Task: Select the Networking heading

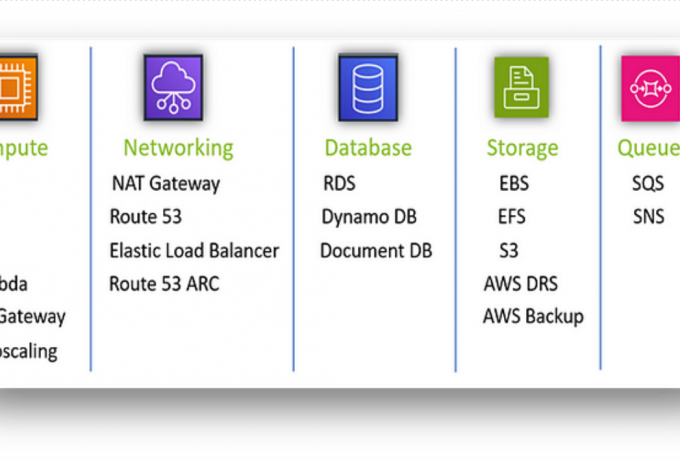Action: (x=178, y=148)
